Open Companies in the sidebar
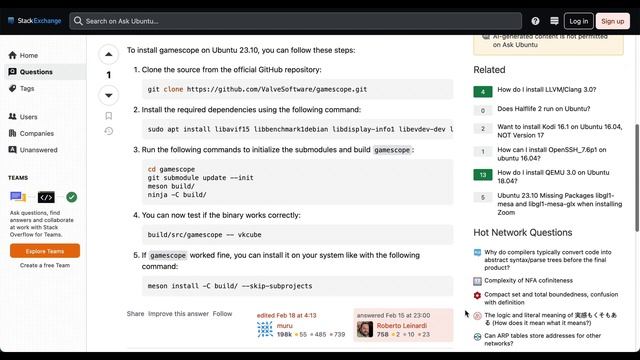640x360 pixels. tap(37, 133)
